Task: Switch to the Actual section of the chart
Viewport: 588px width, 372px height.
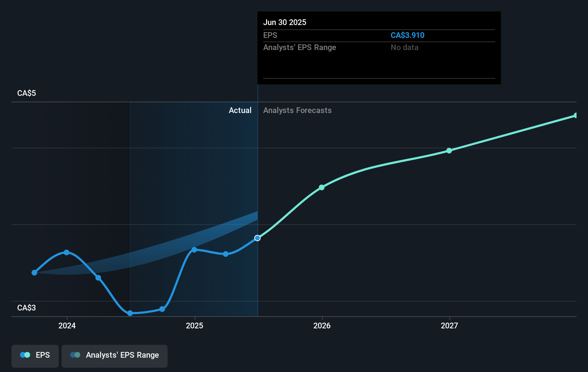Action: pos(240,111)
